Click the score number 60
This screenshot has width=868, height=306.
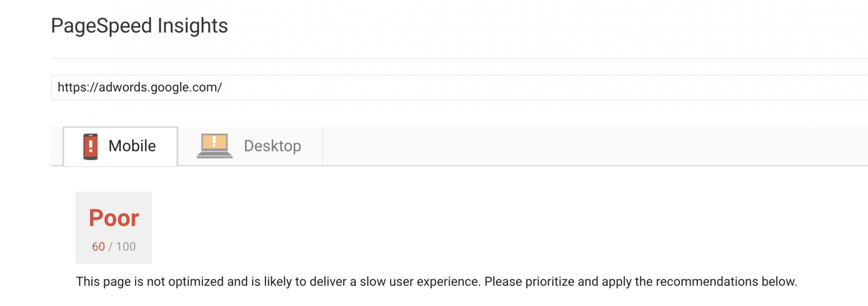pos(98,247)
